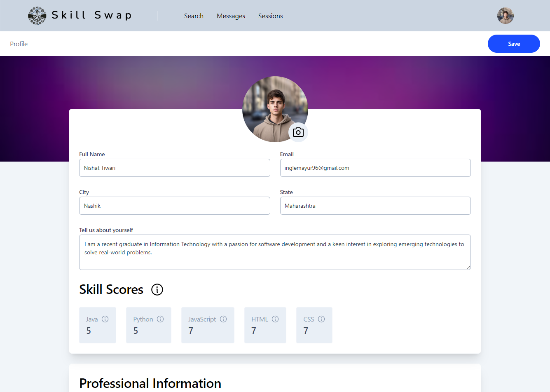
Task: Click the info icon beside Python skill
Action: pyautogui.click(x=160, y=319)
